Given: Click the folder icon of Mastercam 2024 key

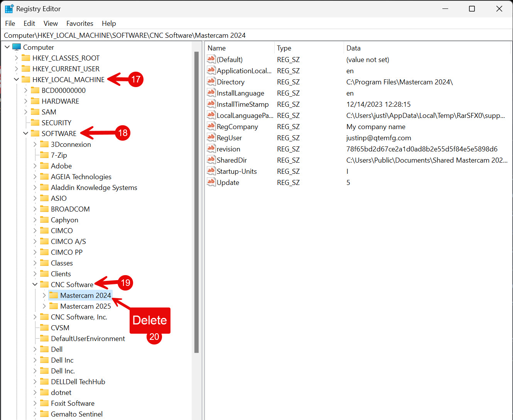Looking at the screenshot, I should coord(54,295).
